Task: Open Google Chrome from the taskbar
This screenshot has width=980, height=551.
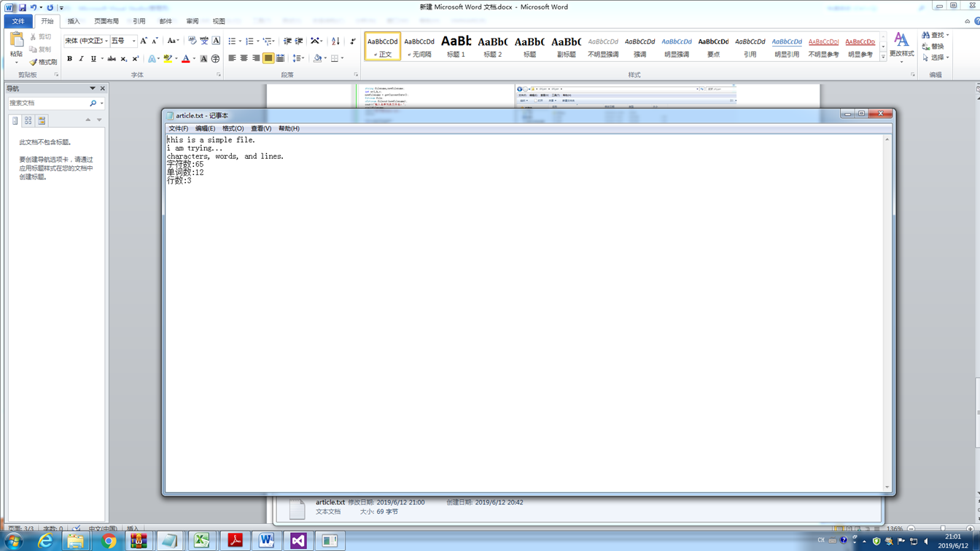Action: pos(109,541)
